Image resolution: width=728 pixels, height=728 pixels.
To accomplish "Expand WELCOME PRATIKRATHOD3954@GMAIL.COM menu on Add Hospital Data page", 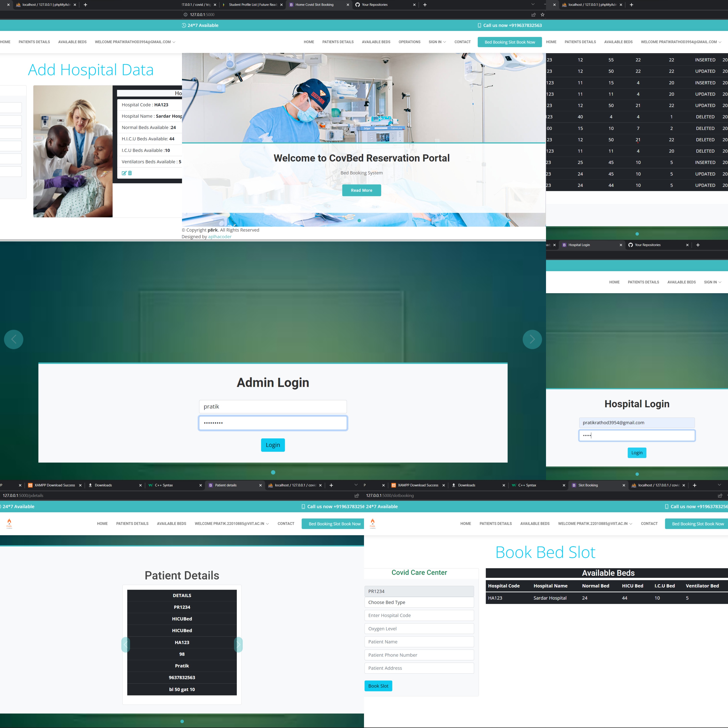I will point(135,42).
